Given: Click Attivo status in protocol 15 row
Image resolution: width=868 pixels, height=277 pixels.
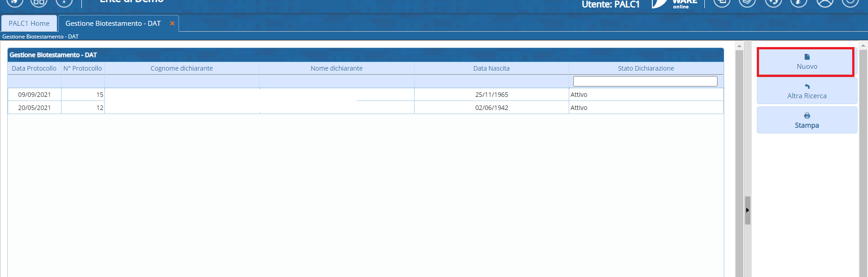Looking at the screenshot, I should 646,95.
